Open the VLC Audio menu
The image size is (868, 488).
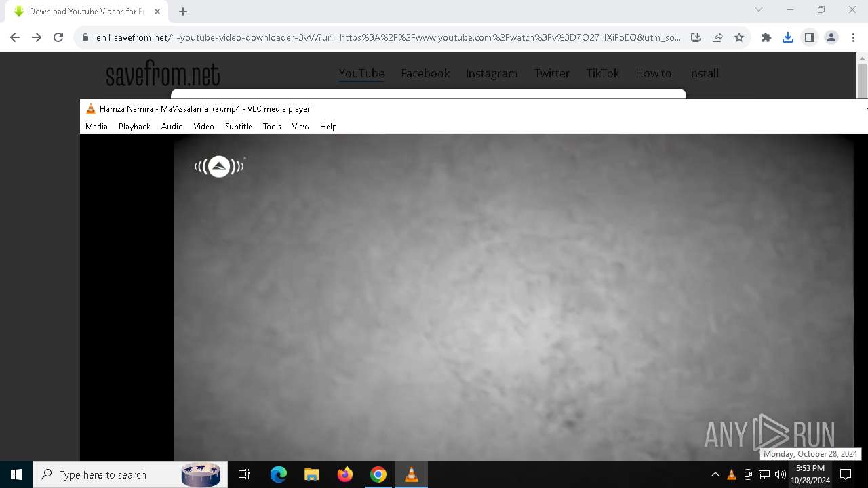pyautogui.click(x=172, y=127)
